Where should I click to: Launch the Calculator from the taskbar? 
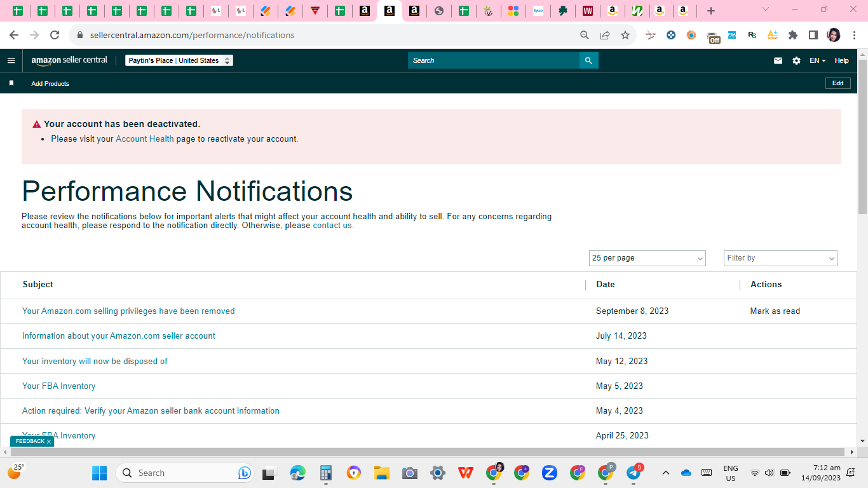click(x=326, y=473)
